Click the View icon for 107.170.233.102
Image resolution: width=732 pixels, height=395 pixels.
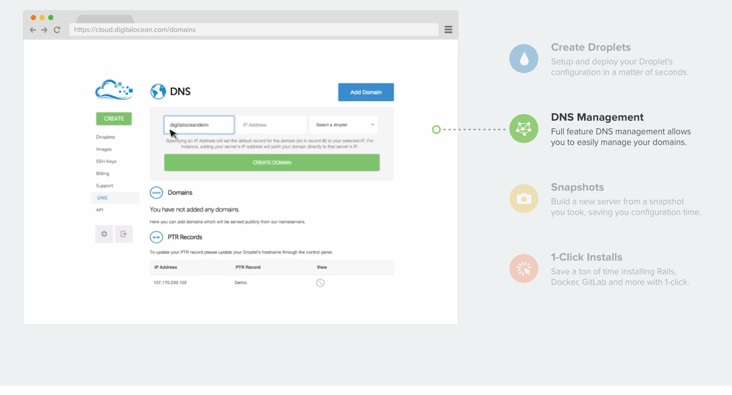click(320, 282)
